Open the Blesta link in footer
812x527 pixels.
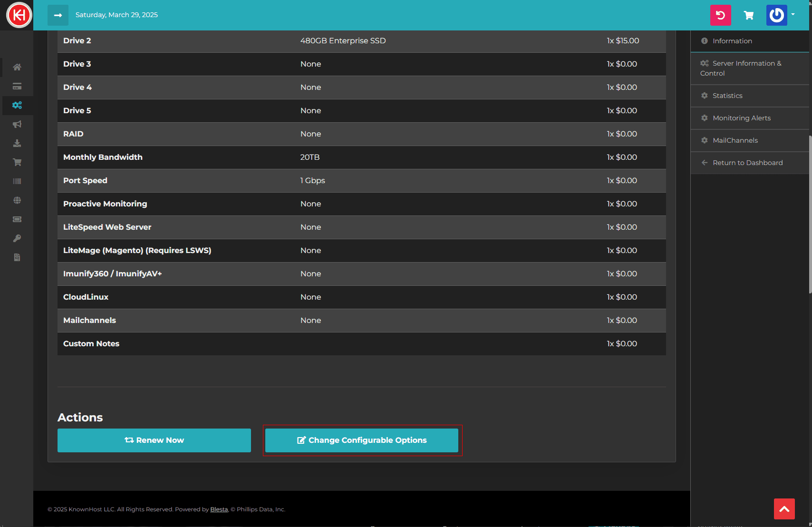(219, 509)
